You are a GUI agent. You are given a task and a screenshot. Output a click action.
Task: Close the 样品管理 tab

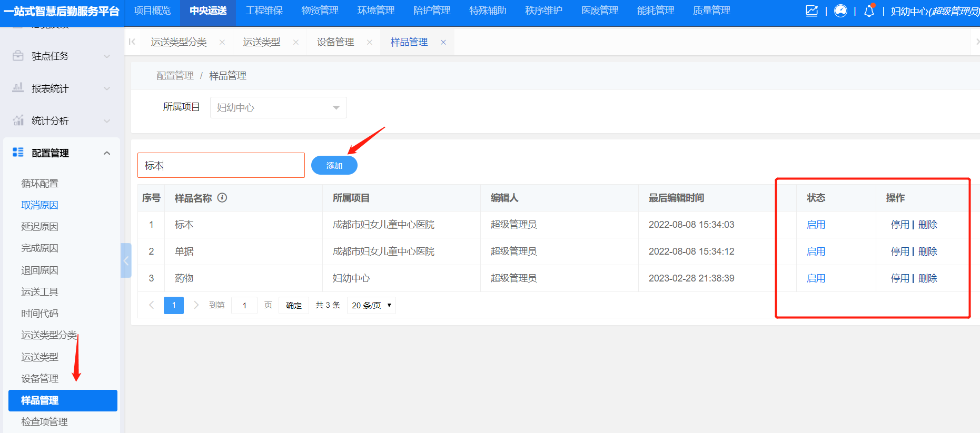click(x=443, y=42)
